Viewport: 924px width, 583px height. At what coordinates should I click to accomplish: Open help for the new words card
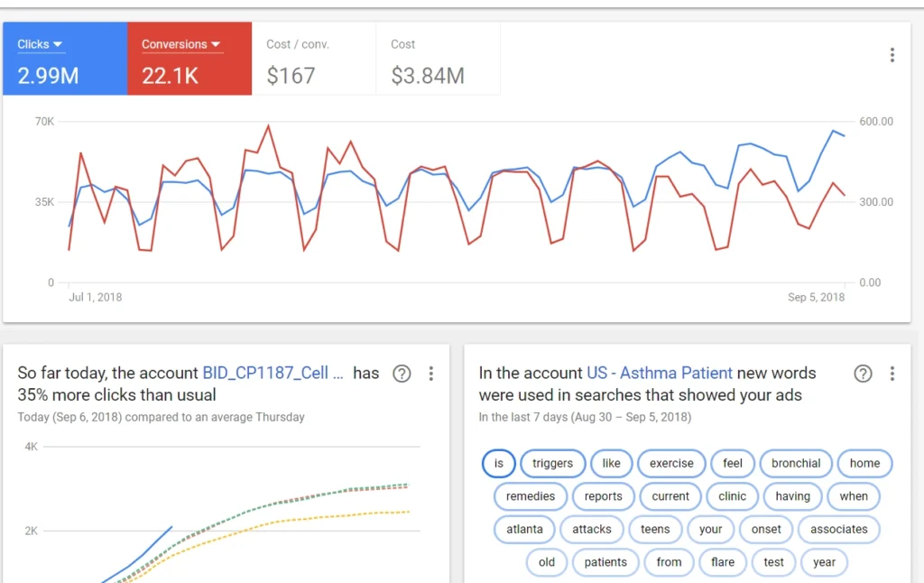click(x=864, y=373)
